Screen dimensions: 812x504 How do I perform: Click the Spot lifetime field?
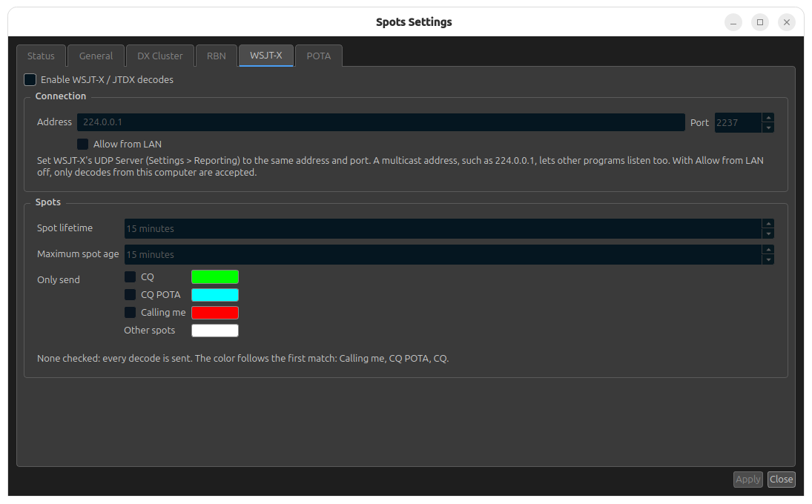pyautogui.click(x=443, y=228)
